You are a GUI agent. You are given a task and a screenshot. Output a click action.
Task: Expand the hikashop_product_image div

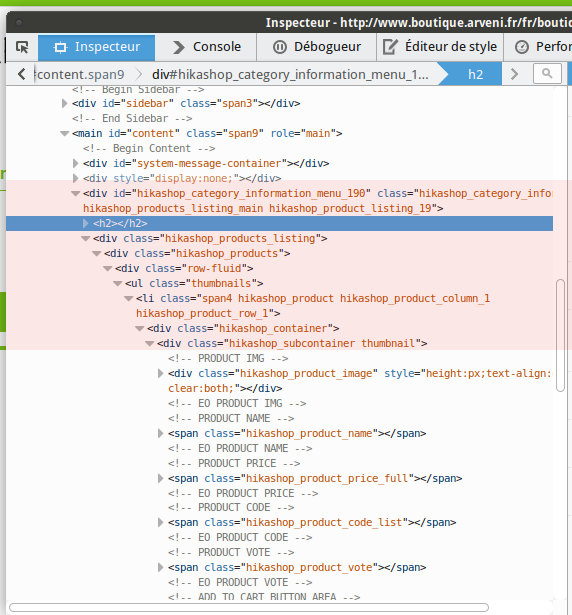[160, 373]
